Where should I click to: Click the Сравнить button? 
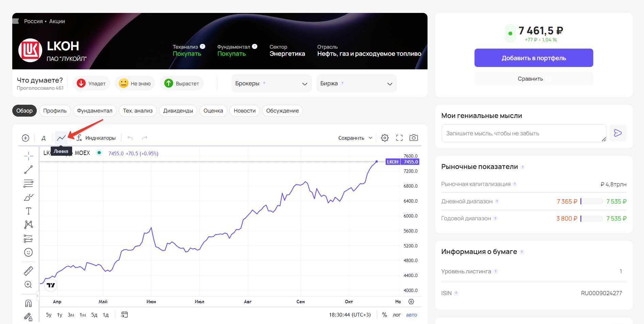(534, 79)
